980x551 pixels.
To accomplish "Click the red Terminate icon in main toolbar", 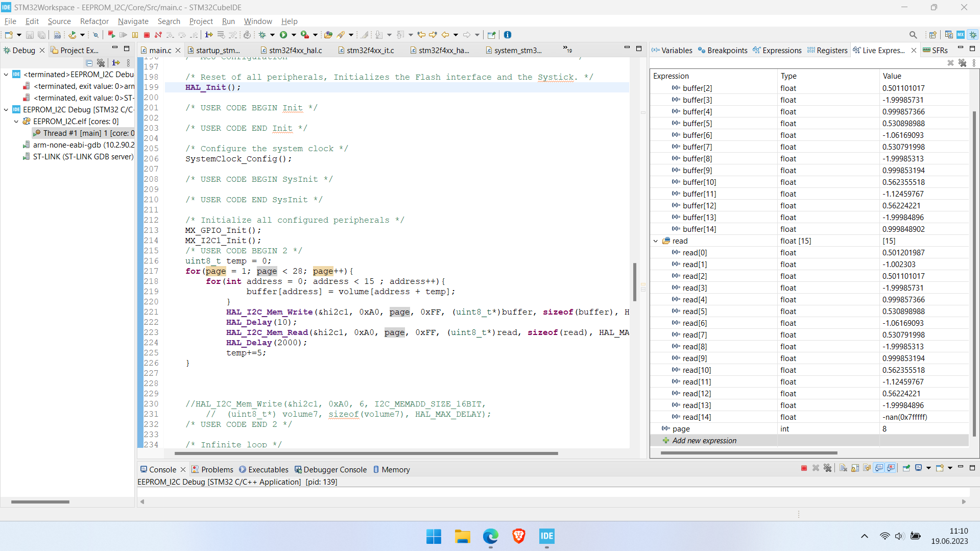I will coord(147,35).
